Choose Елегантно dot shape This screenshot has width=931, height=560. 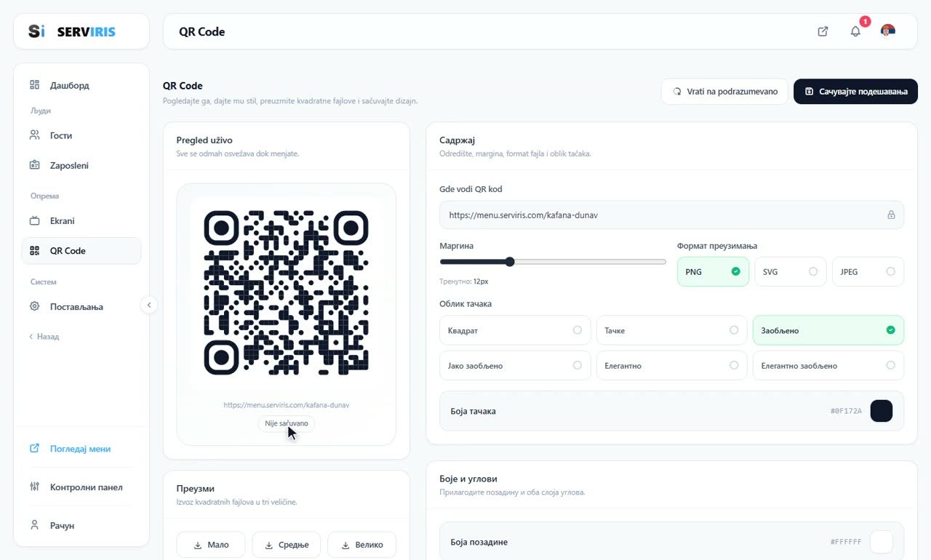pyautogui.click(x=671, y=366)
